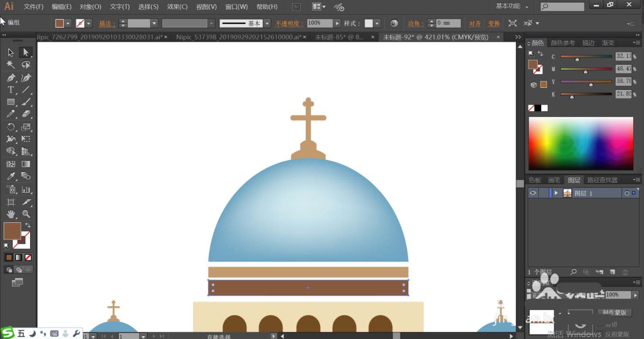The image size is (644, 339).
Task: Open arrange documents dropdown
Action: coord(319,7)
